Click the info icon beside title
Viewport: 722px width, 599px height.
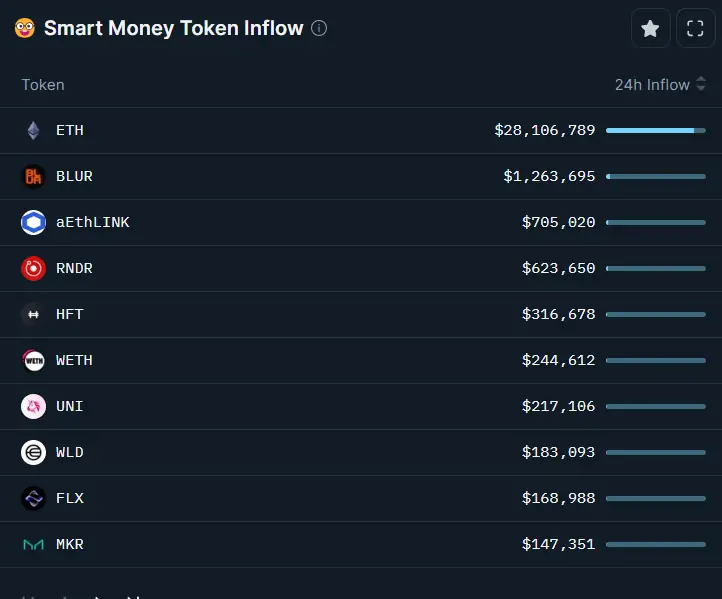(319, 28)
